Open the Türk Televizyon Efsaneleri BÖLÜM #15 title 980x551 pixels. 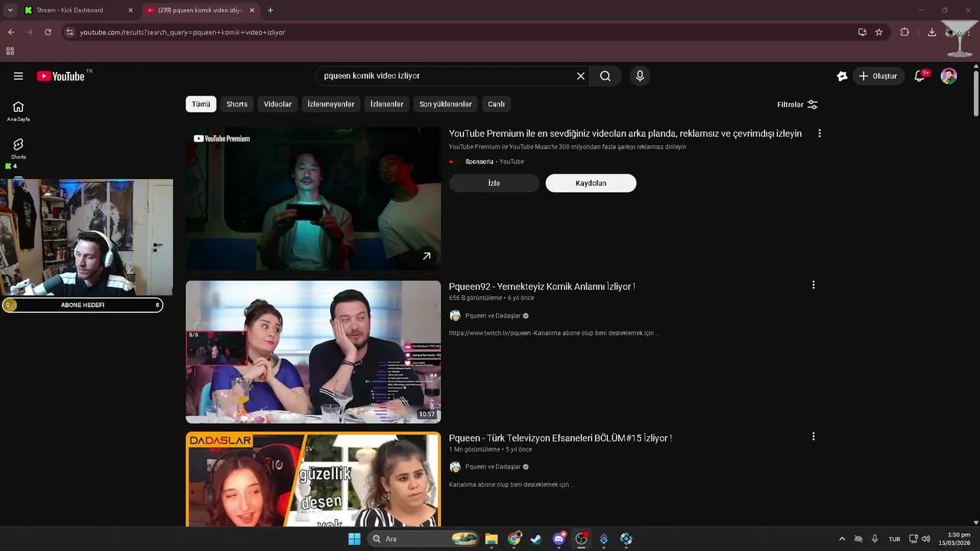pos(560,438)
